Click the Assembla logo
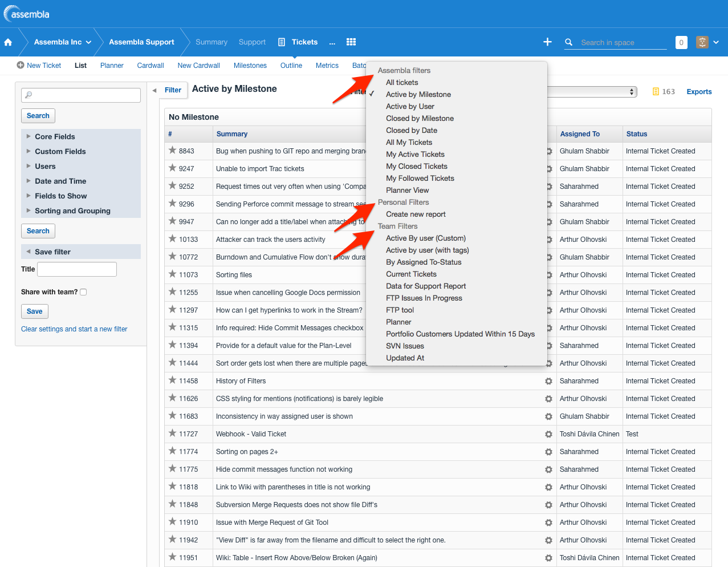Viewport: 728px width, 567px height. (x=27, y=13)
